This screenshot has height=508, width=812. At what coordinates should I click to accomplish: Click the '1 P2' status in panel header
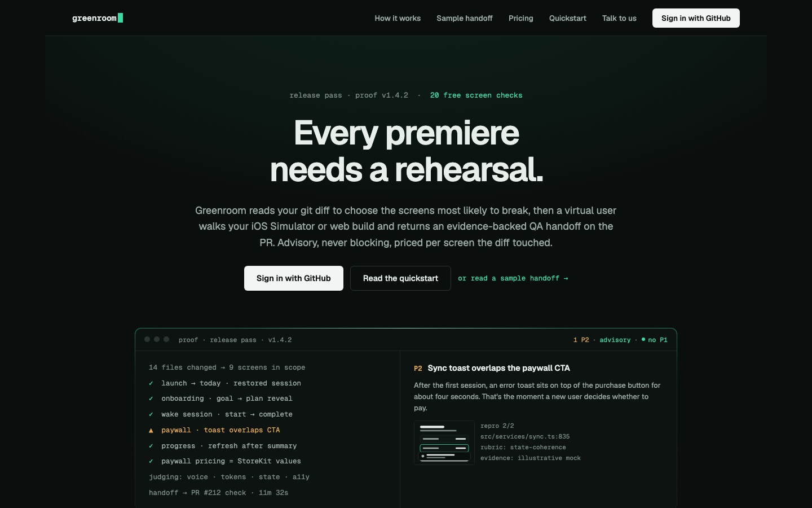coord(581,340)
